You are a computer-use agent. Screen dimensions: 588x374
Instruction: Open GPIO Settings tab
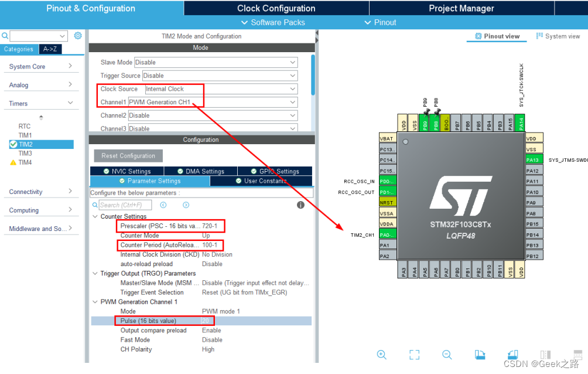tap(275, 171)
